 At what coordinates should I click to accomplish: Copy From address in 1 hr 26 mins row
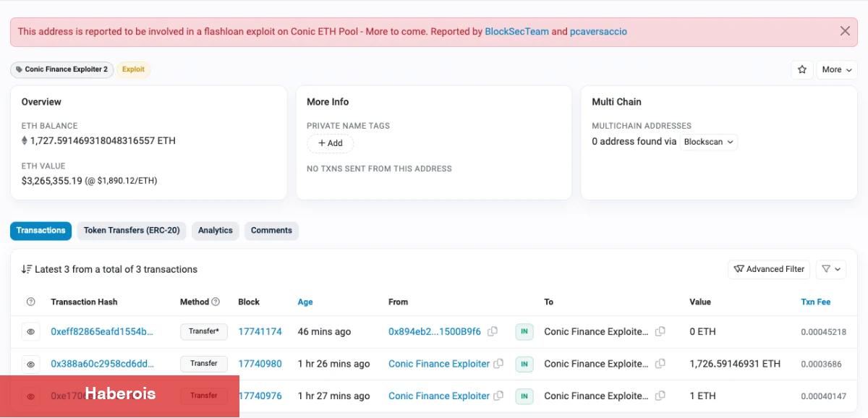pos(498,364)
